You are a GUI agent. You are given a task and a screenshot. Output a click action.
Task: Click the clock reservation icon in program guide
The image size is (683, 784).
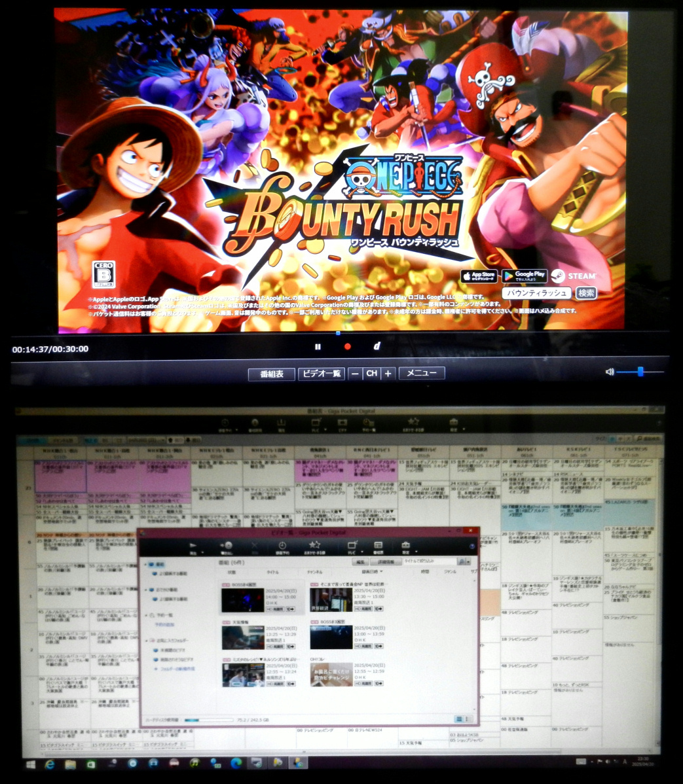(225, 423)
